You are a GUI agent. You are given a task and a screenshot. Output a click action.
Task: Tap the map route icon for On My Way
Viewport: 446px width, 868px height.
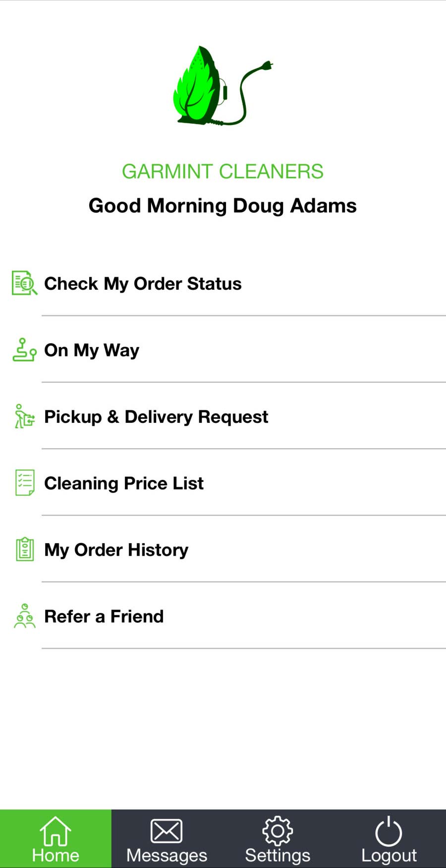pyautogui.click(x=24, y=350)
